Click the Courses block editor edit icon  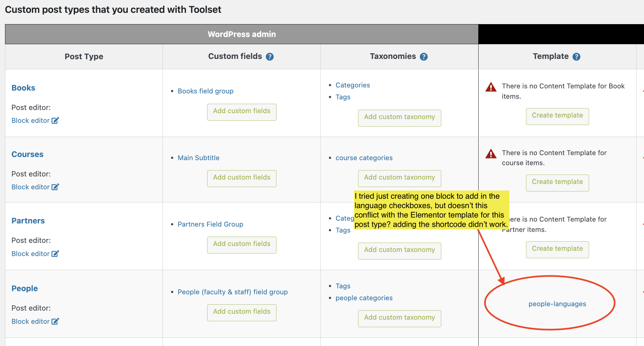55,187
